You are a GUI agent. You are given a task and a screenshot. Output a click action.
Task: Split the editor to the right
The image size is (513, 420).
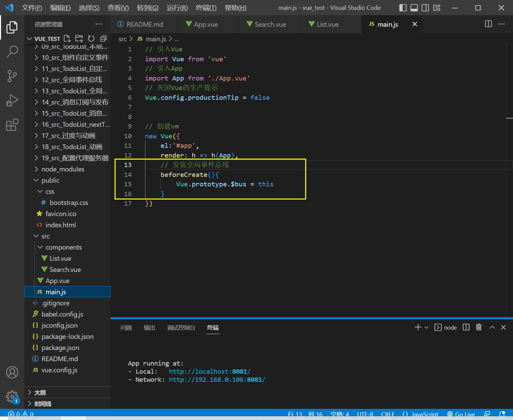pyautogui.click(x=488, y=24)
